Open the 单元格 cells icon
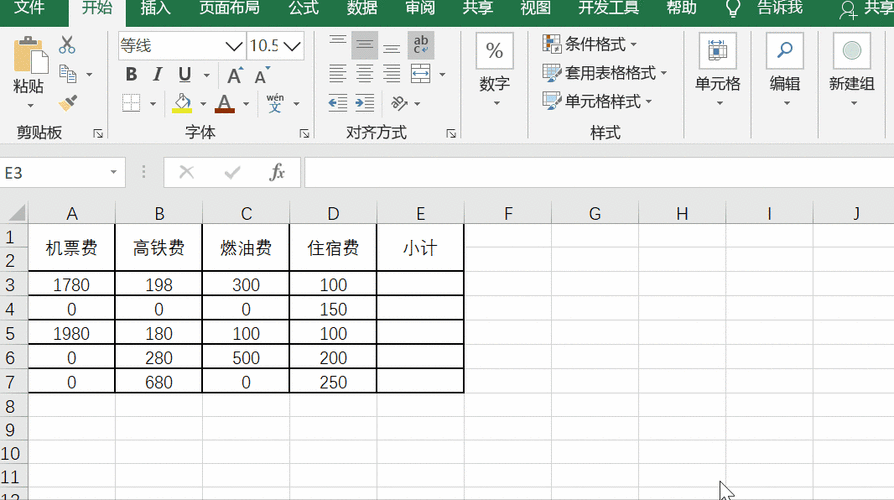The width and height of the screenshot is (894, 500). pyautogui.click(x=717, y=51)
